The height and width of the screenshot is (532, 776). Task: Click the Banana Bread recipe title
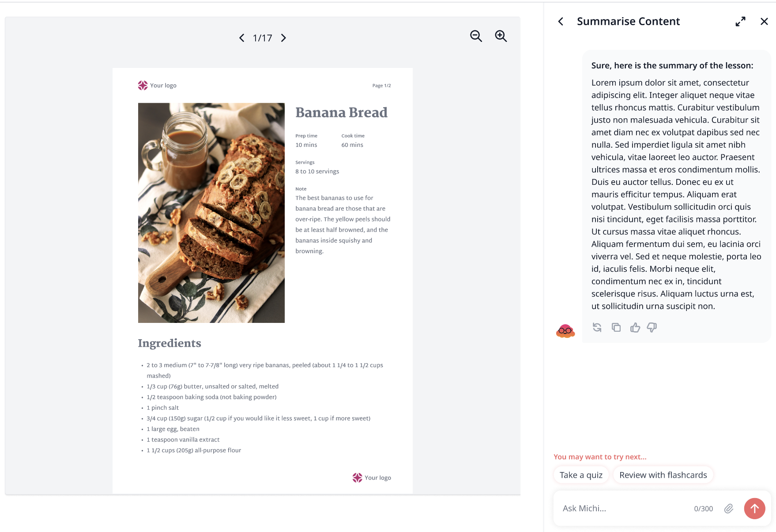(x=341, y=112)
